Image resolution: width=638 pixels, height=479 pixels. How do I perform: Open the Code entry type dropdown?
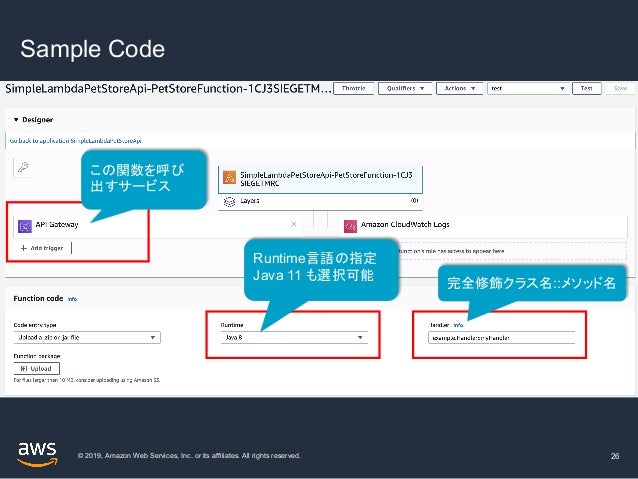click(x=87, y=337)
